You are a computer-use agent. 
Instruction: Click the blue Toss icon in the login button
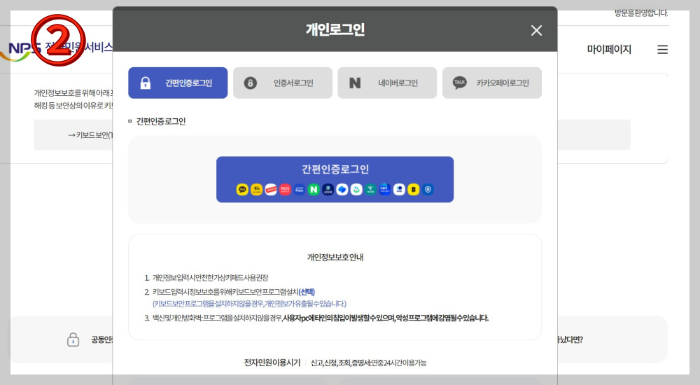click(342, 189)
